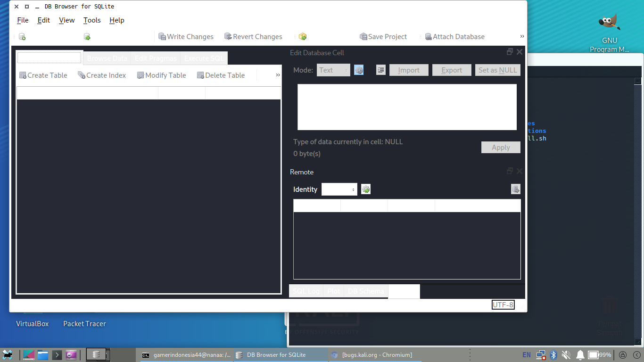Switch to the Plot tab
Image resolution: width=644 pixels, height=362 pixels.
(x=334, y=291)
